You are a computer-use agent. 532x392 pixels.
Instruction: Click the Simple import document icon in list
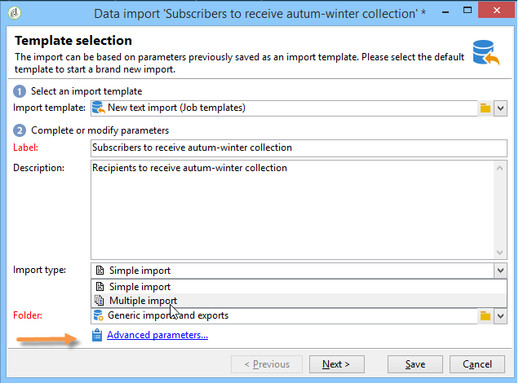100,287
